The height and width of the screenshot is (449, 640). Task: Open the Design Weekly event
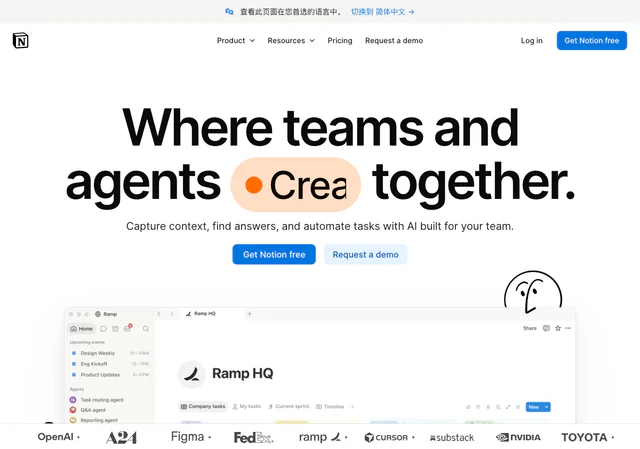[109, 353]
